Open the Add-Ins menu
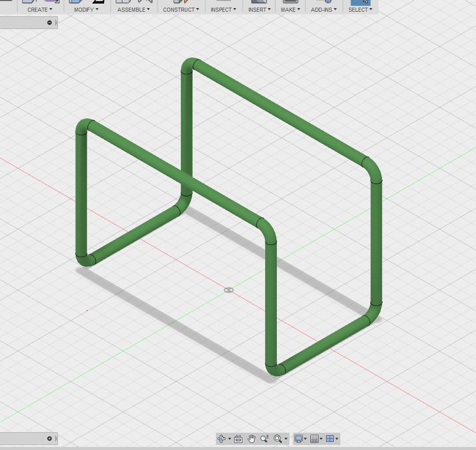This screenshot has width=476, height=450. coord(324,10)
